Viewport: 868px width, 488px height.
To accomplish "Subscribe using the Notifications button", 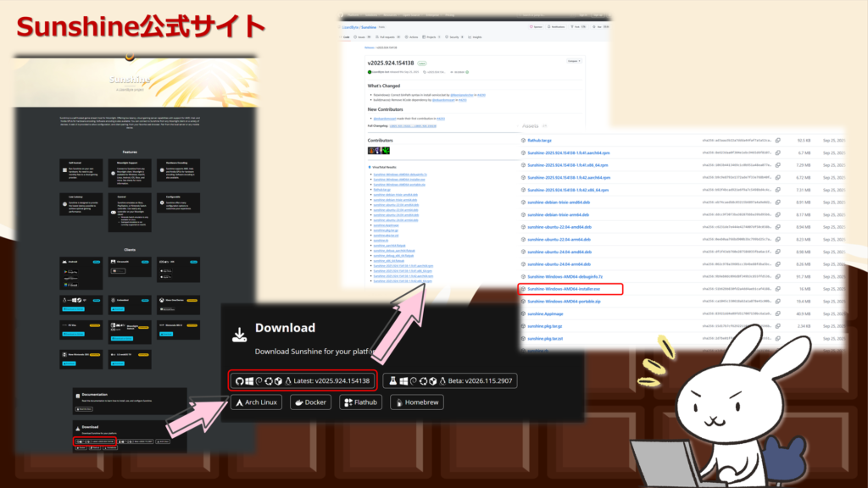I will coord(558,27).
